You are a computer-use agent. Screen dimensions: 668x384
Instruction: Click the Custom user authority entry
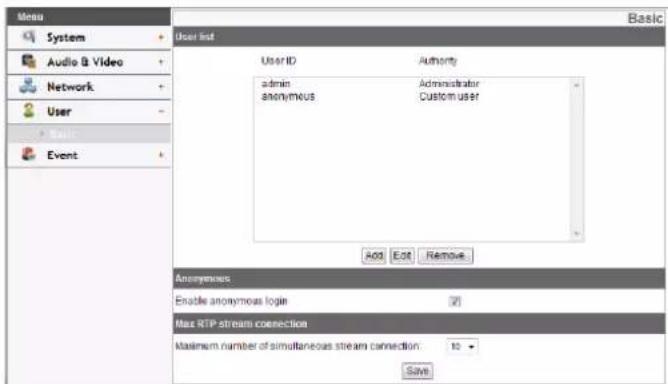pyautogui.click(x=449, y=96)
